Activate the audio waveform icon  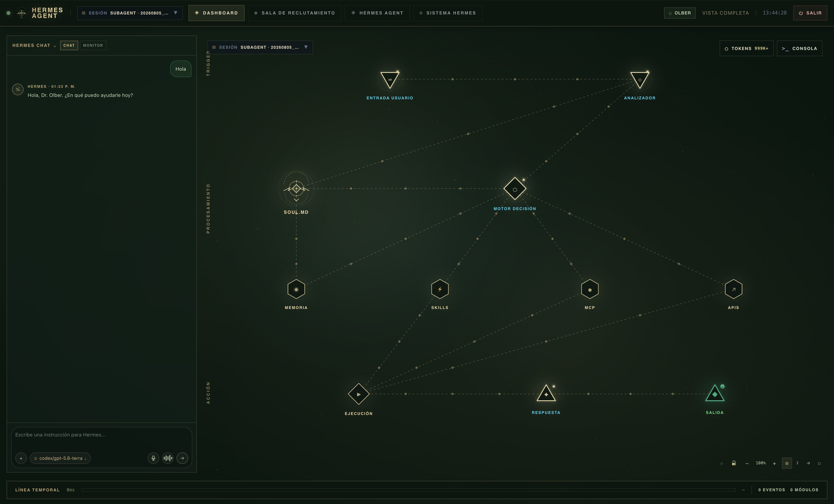(x=168, y=458)
